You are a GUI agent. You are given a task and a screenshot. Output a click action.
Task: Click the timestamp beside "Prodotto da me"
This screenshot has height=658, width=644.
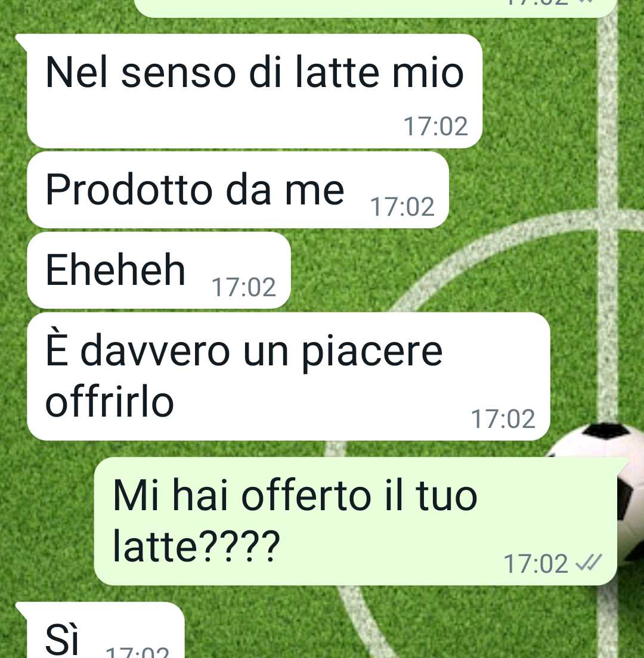click(x=402, y=207)
